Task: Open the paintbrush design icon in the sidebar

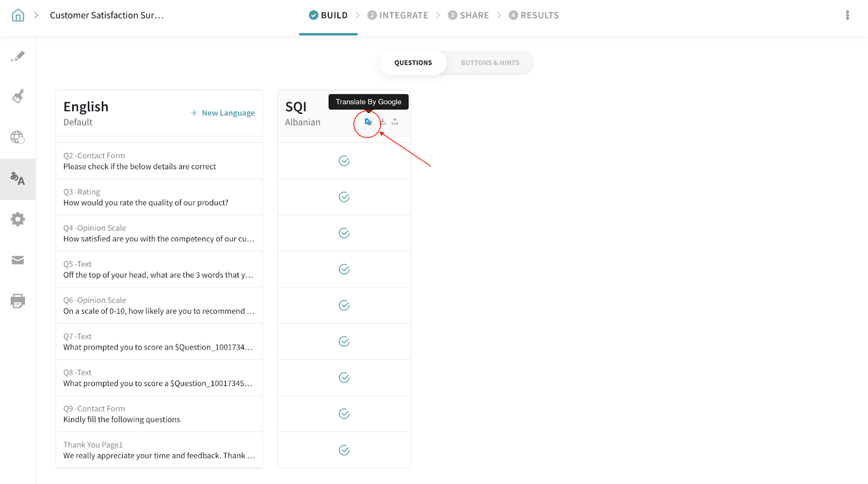Action: (x=18, y=96)
